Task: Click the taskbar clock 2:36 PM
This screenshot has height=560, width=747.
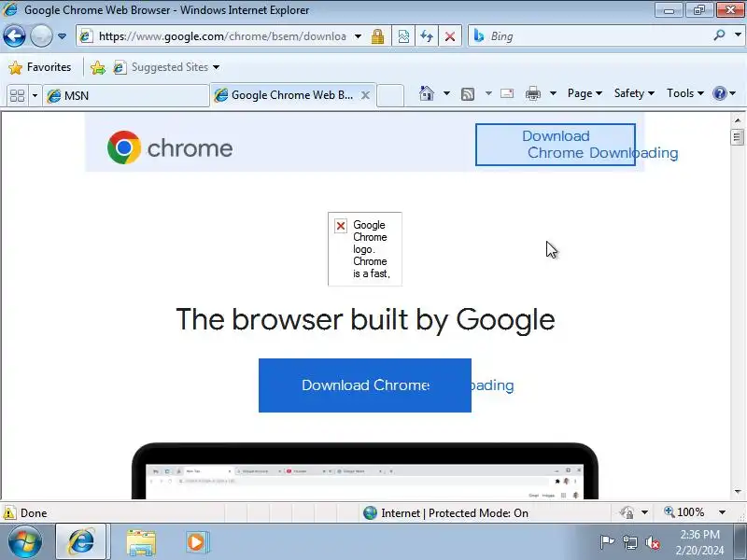Action: coord(699,534)
